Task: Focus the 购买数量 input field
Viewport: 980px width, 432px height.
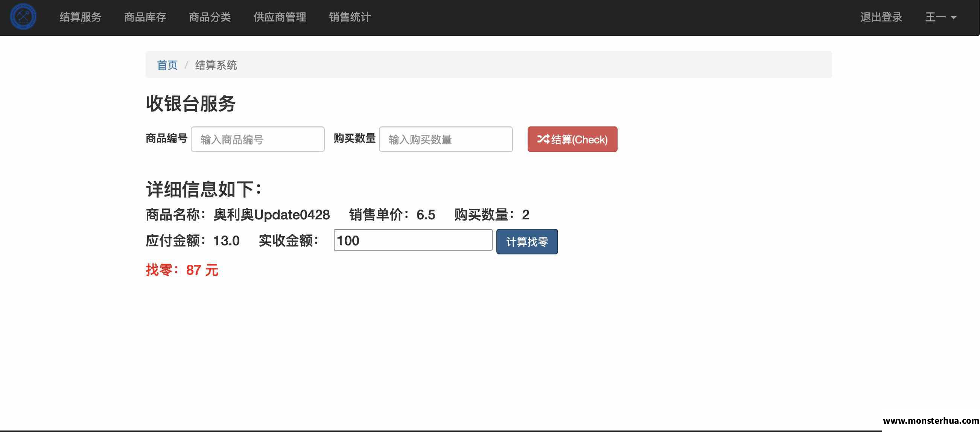Action: point(446,139)
